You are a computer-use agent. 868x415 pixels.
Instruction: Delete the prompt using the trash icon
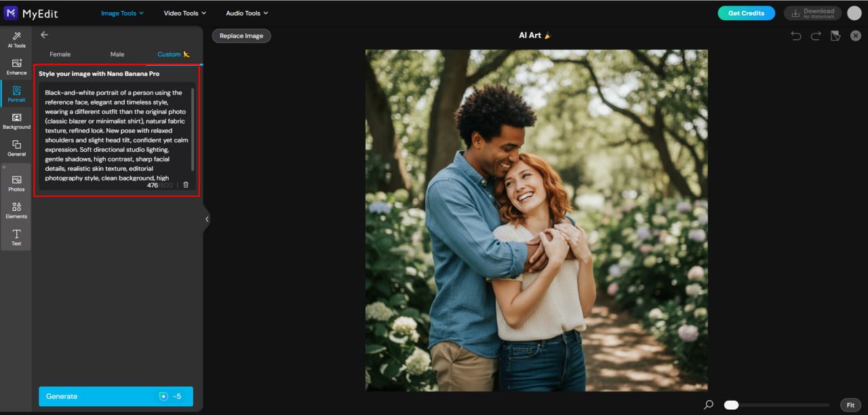[x=185, y=184]
